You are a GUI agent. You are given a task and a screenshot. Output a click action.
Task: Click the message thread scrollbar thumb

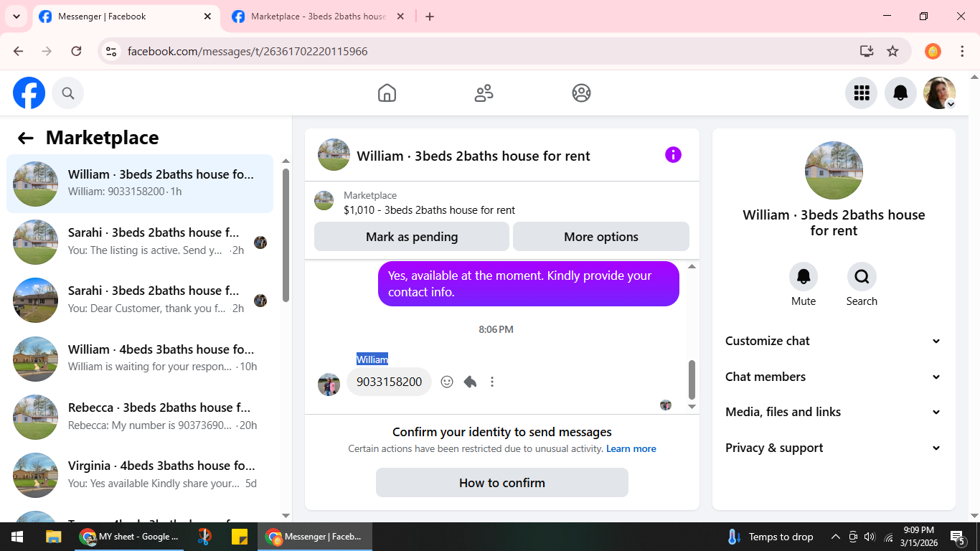tap(692, 380)
